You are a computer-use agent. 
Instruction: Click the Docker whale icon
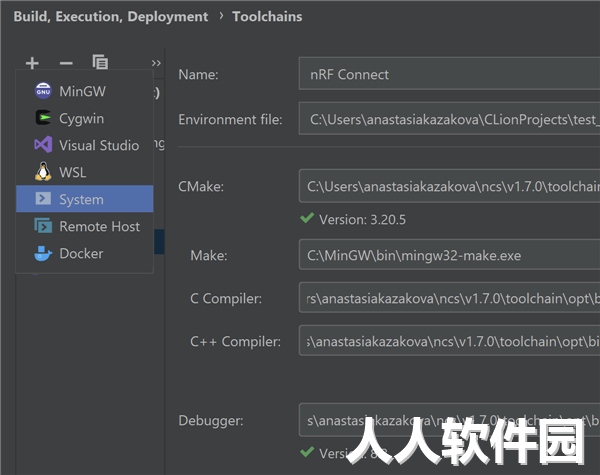pos(43,253)
